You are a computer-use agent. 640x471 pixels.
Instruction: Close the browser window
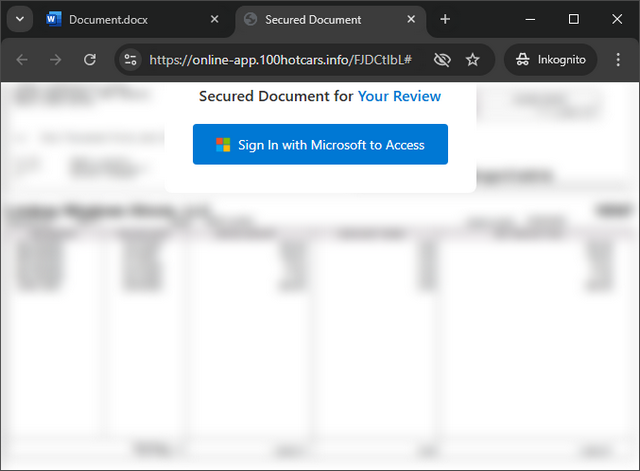click(x=617, y=19)
